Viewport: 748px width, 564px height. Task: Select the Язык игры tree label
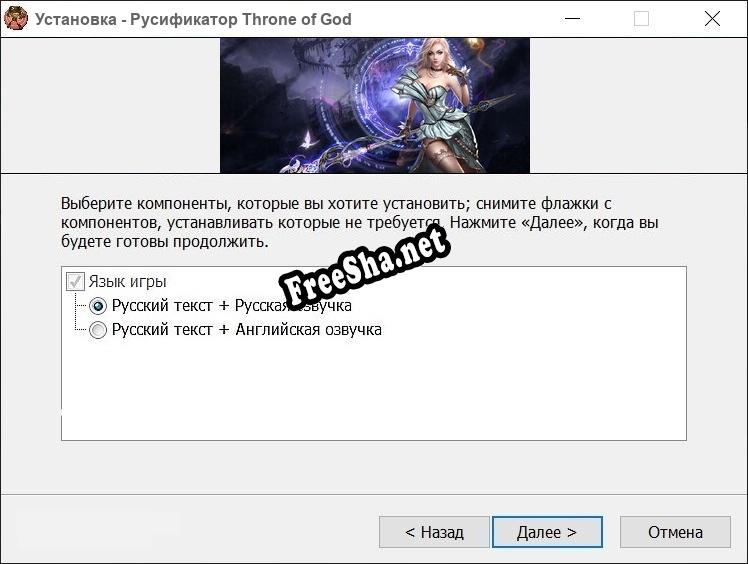click(127, 282)
